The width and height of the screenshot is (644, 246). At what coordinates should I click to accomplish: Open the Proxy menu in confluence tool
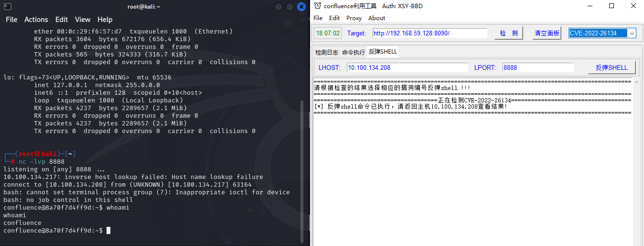pos(354,18)
